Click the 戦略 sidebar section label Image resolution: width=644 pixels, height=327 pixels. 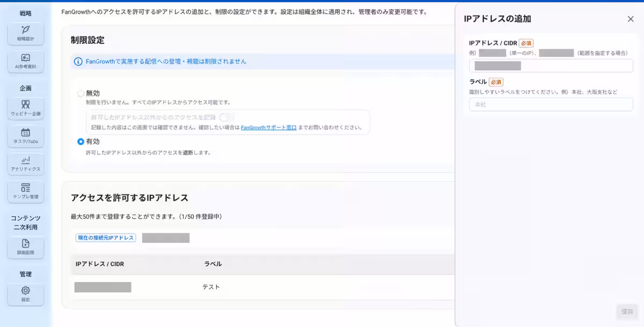pos(25,13)
